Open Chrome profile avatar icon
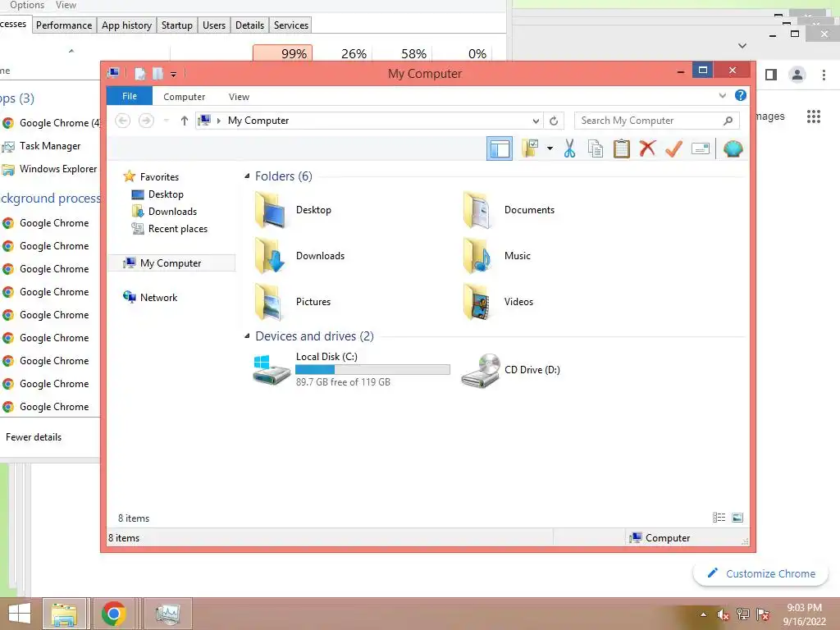Viewport: 840px width, 630px height. (797, 75)
